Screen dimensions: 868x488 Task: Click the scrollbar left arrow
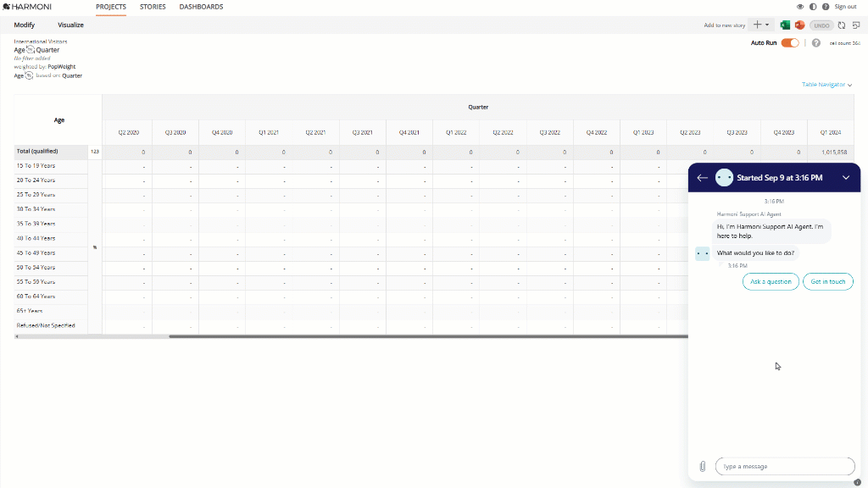(x=17, y=336)
